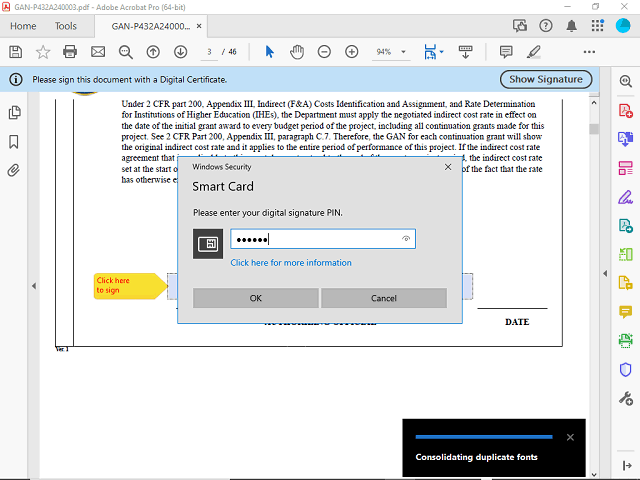Click the current page number field
The width and height of the screenshot is (640, 480).
pyautogui.click(x=209, y=52)
